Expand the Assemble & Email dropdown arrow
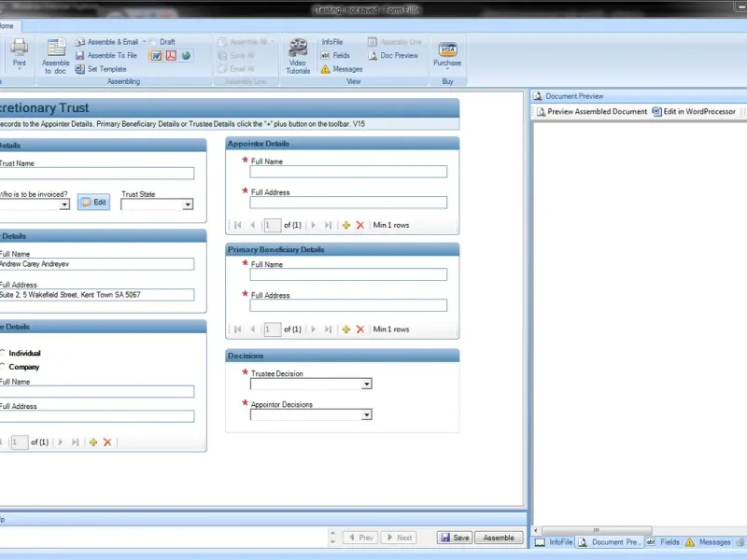 (144, 42)
